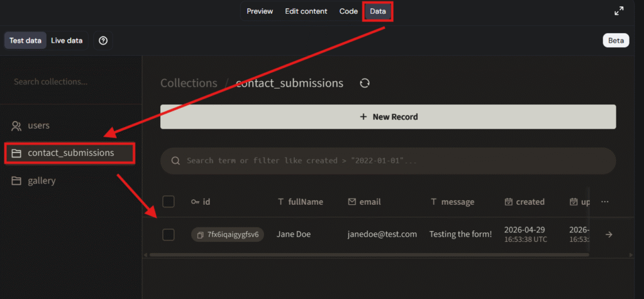Sort by the id column header
Screen dimensions: 644x299
[x=201, y=202]
